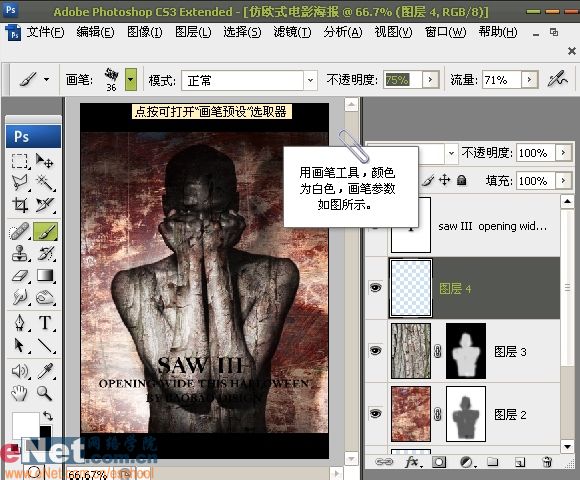Expand 流量 flow slider arrow
Screen dimensions: 580x480
[x=529, y=79]
